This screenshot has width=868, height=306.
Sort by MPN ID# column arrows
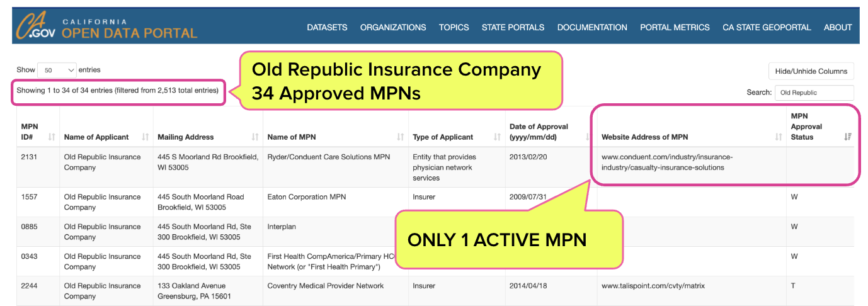(52, 137)
